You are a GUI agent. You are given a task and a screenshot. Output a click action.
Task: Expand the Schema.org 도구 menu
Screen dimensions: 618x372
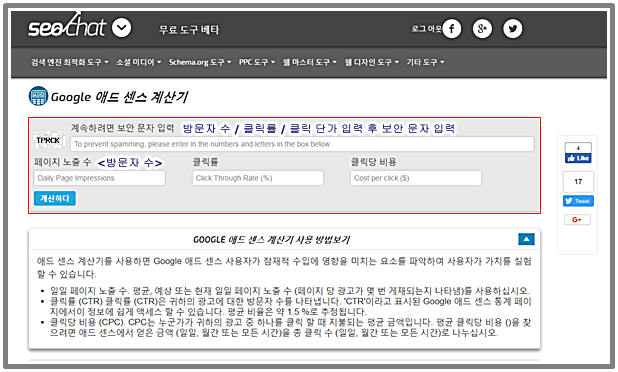200,62
